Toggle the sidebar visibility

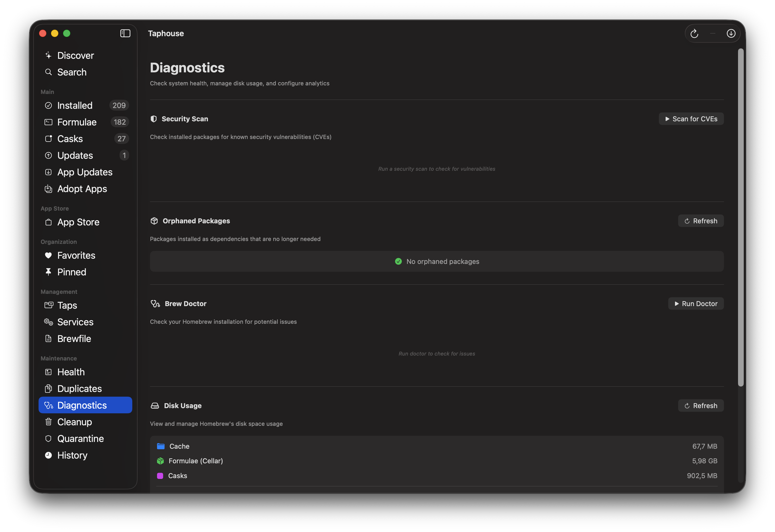pos(125,33)
